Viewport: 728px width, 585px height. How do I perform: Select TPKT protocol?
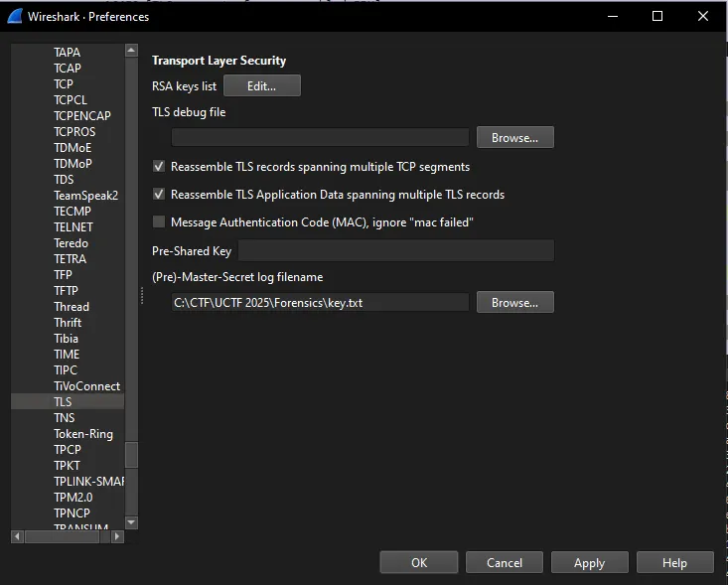coord(67,465)
